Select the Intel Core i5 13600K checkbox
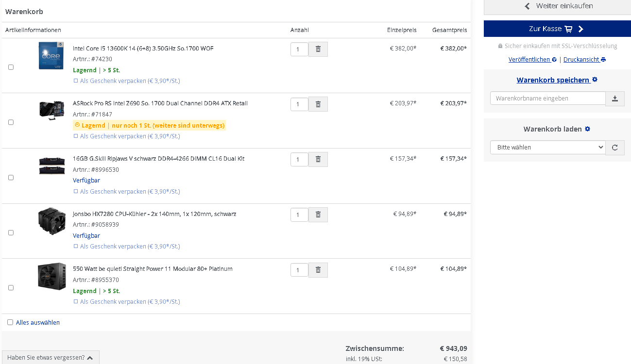The height and width of the screenshot is (364, 631). 11,67
